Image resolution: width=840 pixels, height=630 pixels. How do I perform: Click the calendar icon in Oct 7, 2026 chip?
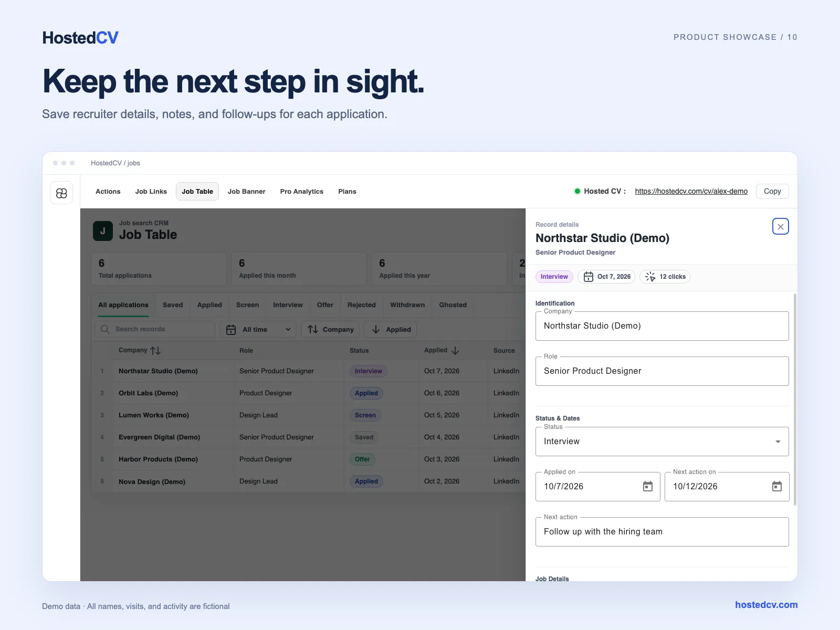tap(589, 277)
